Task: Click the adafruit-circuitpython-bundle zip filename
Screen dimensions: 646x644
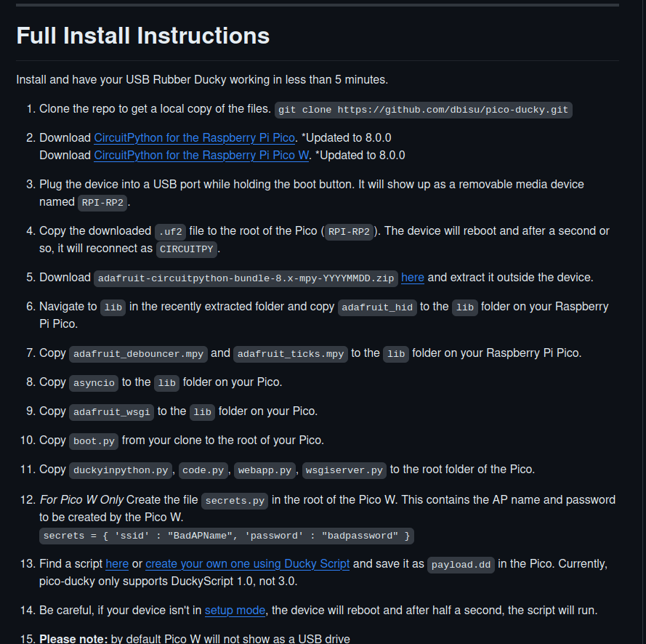Action: 246,278
